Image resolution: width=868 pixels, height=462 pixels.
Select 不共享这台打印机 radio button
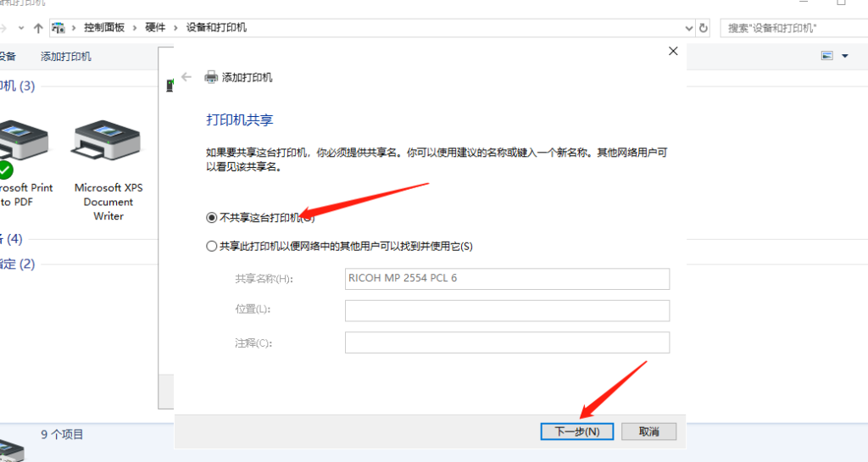[212, 218]
